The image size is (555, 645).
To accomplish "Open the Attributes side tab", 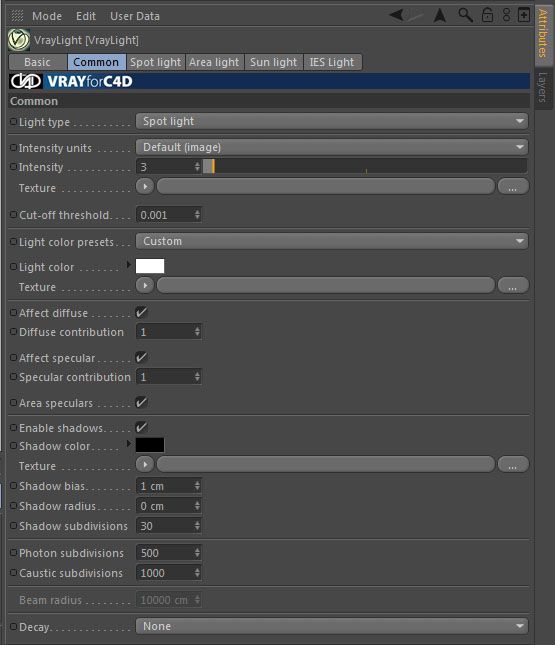I will 543,34.
